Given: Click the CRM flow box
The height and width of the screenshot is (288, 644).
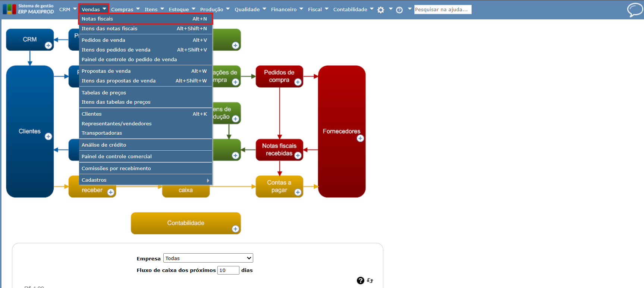Looking at the screenshot, I should click(x=30, y=40).
